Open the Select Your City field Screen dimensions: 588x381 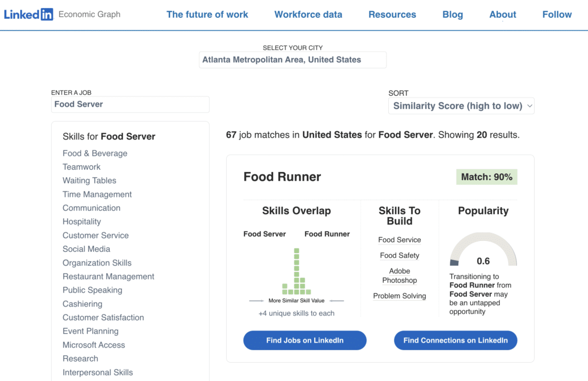click(x=293, y=60)
